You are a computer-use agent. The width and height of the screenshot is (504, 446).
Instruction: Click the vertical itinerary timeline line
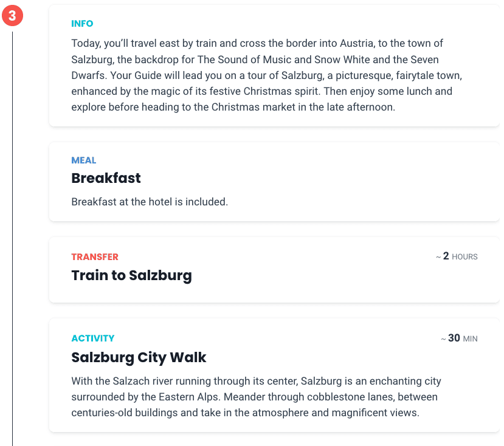coord(13,238)
